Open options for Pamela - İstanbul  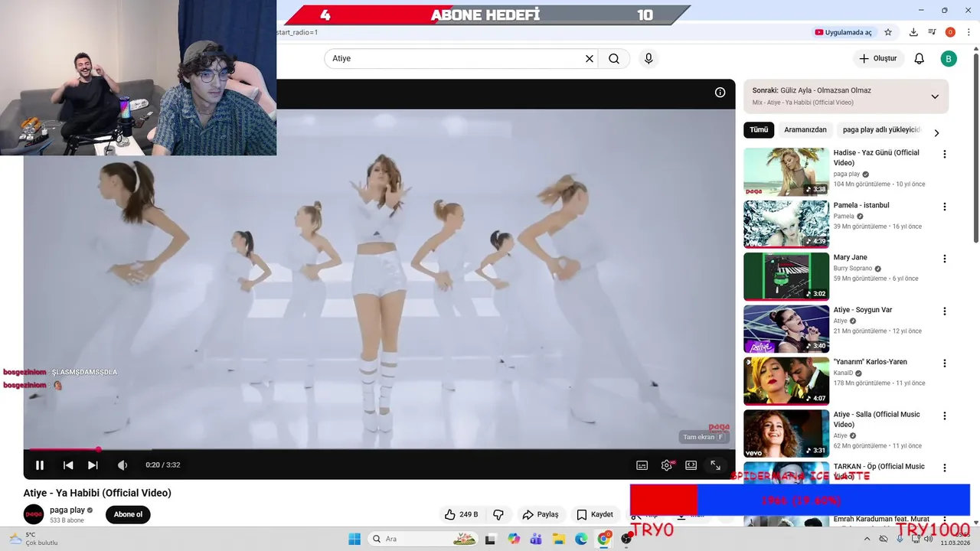[x=944, y=207]
